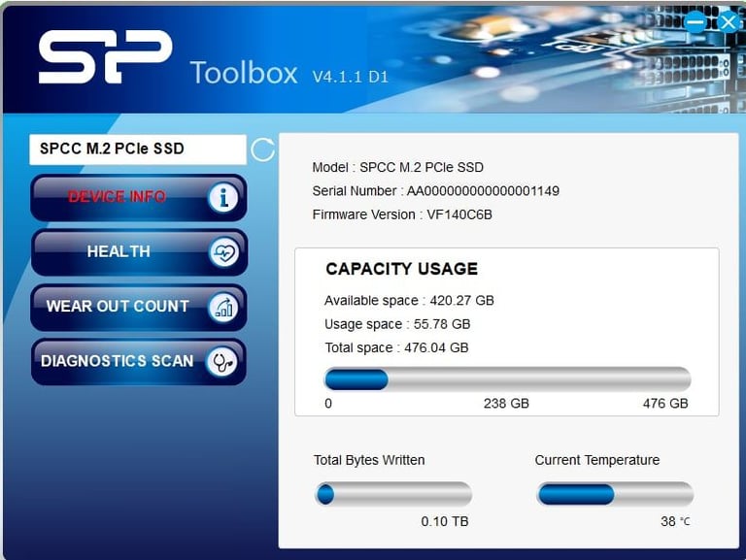Click the Toolbox V4.1.1 D1 title text
Image resolution: width=746 pixels, height=560 pixels.
[289, 73]
